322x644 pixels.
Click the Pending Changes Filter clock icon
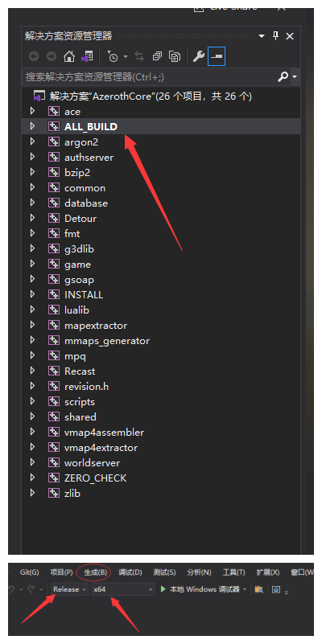(112, 56)
